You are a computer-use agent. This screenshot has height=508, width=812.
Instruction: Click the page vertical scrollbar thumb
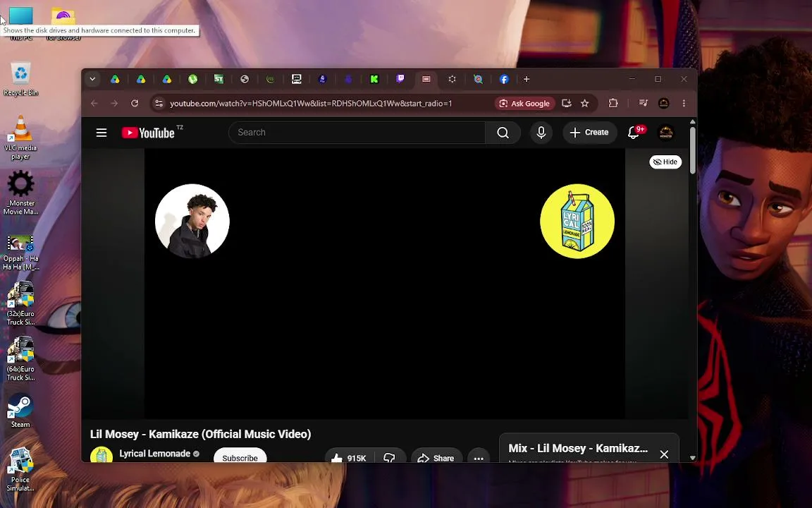pos(692,152)
